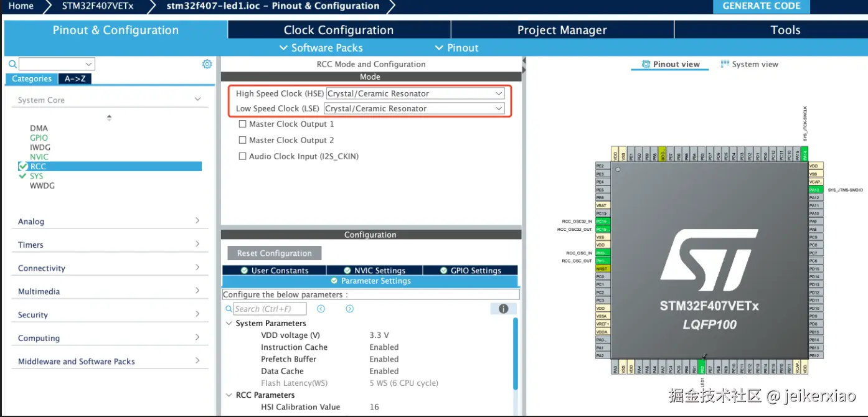Select green pin PA13 on the chip

[816, 190]
